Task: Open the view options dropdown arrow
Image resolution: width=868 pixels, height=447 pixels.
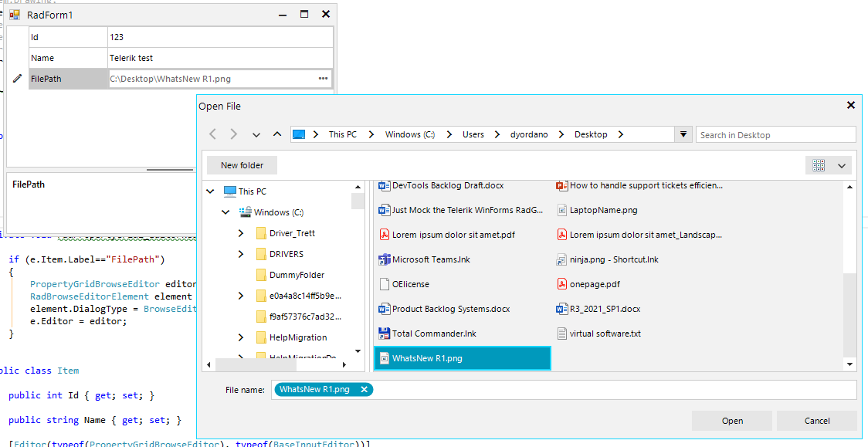Action: click(842, 165)
